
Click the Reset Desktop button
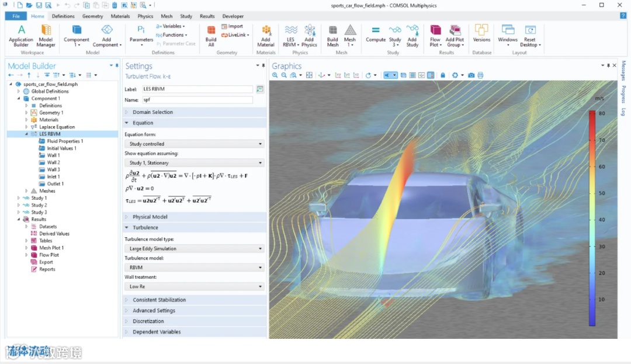click(x=530, y=36)
